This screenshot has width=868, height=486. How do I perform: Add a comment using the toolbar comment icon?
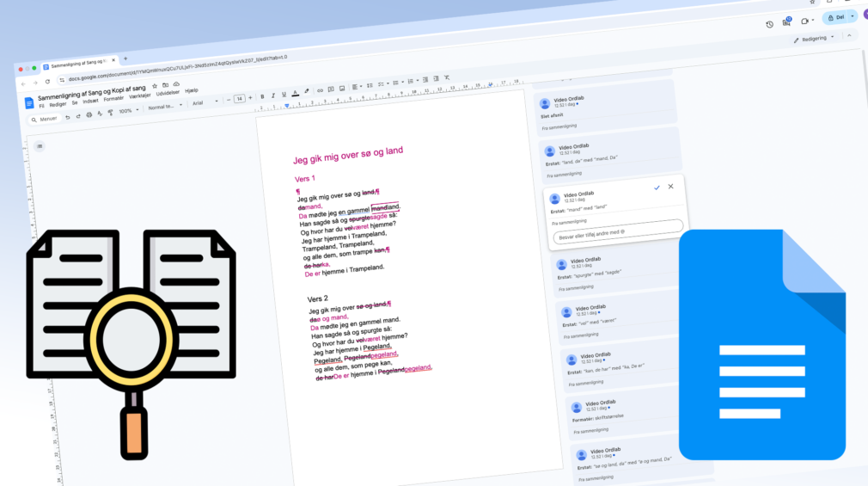coord(331,89)
